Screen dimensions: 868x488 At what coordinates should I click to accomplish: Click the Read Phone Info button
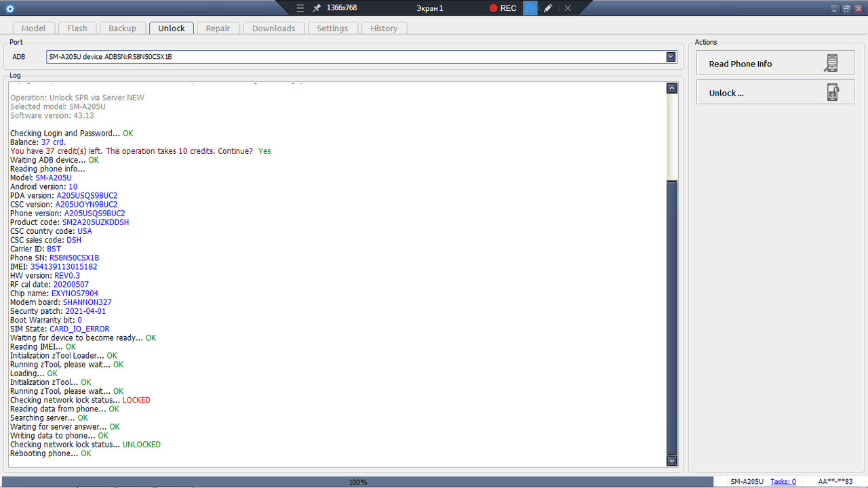[775, 64]
